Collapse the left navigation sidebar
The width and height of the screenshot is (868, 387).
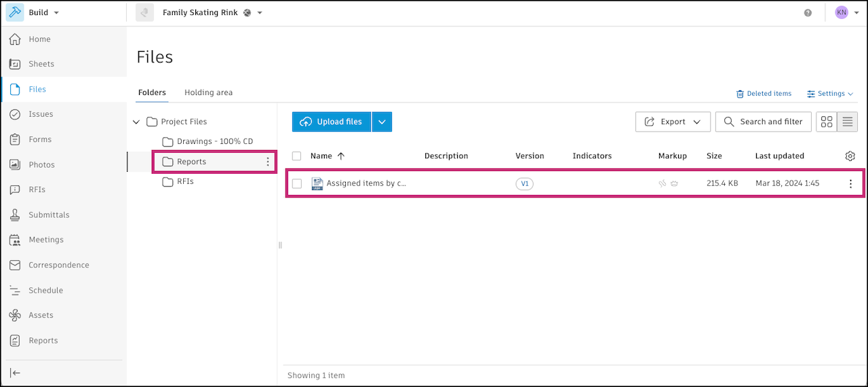[x=15, y=373]
